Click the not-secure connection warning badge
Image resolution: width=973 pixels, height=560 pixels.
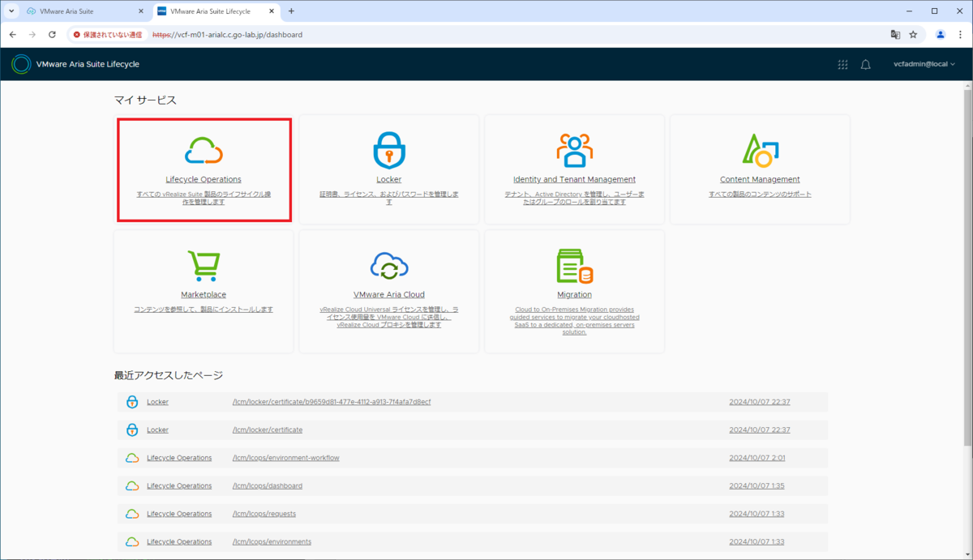click(107, 35)
